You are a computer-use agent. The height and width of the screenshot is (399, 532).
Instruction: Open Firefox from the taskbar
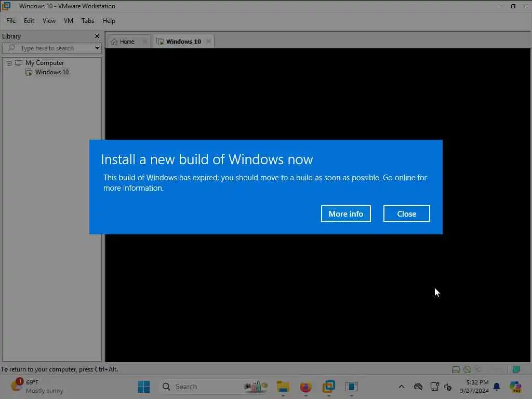(x=305, y=387)
